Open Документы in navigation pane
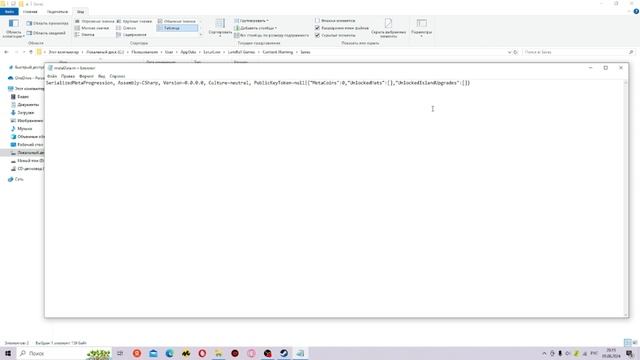 pos(25,105)
